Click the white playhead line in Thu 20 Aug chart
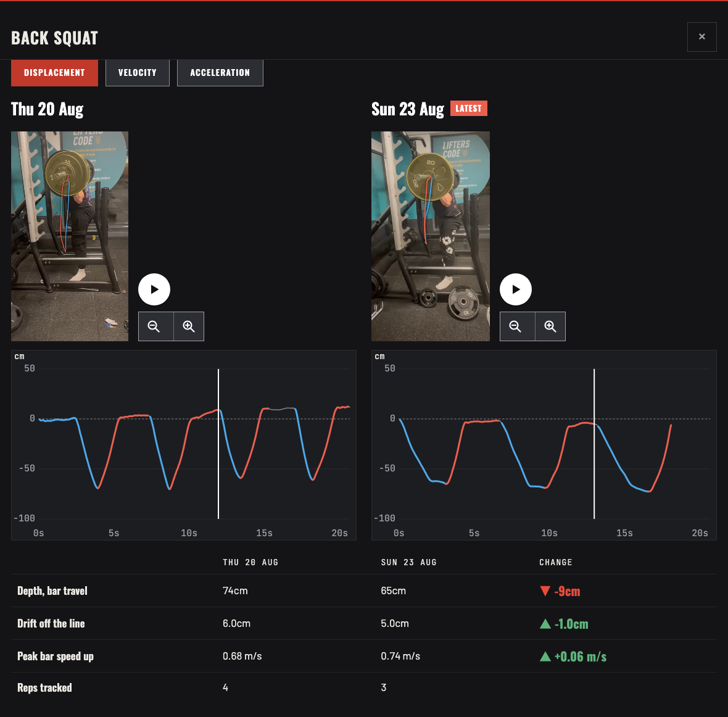The image size is (728, 717). 218,444
